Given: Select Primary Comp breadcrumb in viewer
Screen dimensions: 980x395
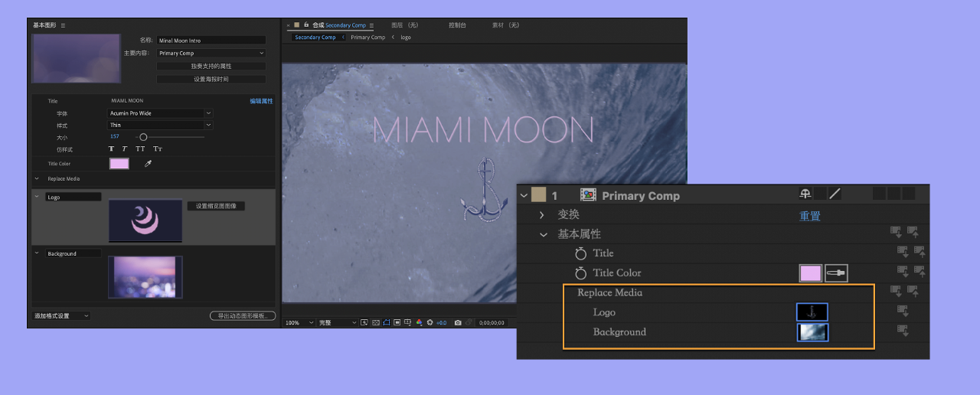Looking at the screenshot, I should 367,38.
